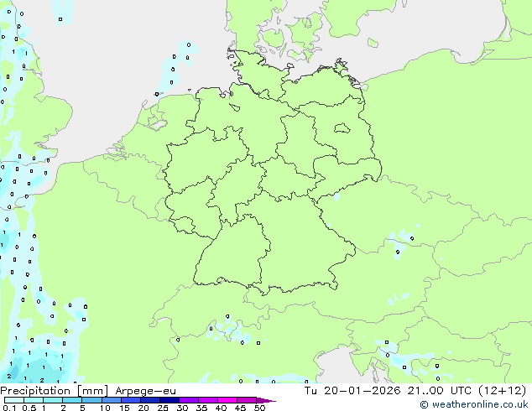Viewport: 532px width, 411px height.
Task: Click the over-50 arrow tip of legend
Action: 266,400
